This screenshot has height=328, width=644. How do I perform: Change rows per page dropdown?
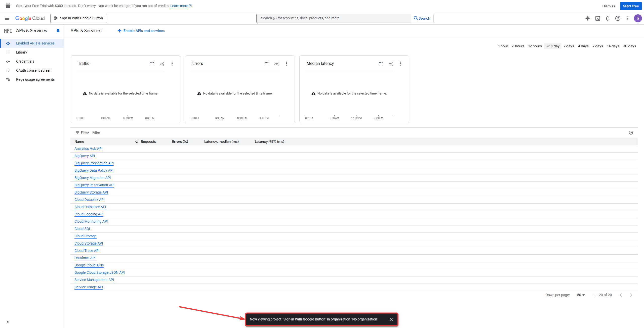pyautogui.click(x=581, y=295)
